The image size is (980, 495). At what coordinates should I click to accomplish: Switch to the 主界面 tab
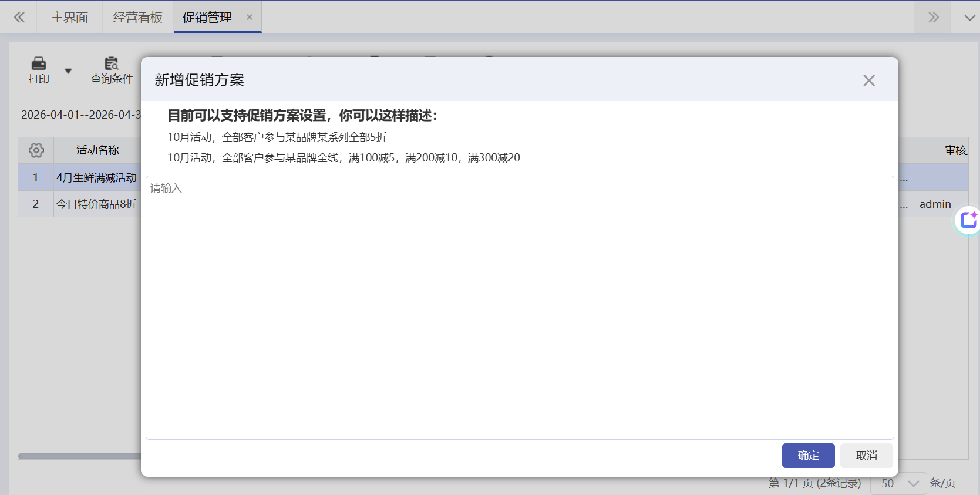tap(69, 18)
